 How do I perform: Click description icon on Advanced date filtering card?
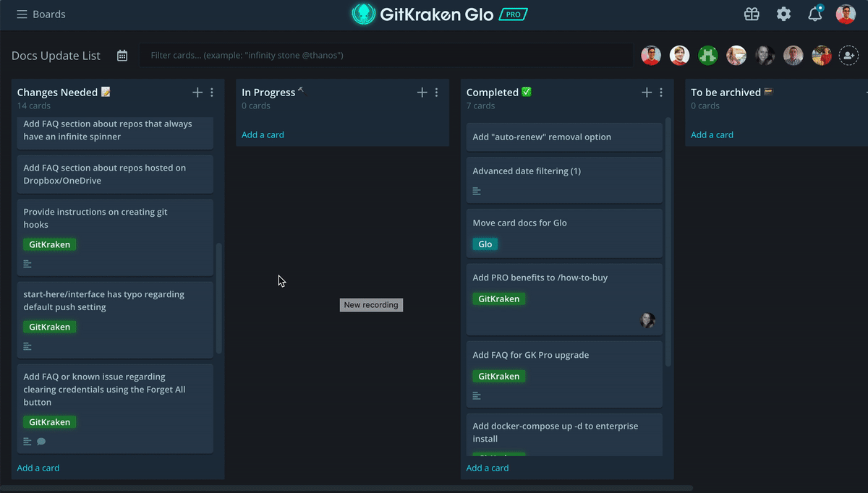tap(477, 192)
